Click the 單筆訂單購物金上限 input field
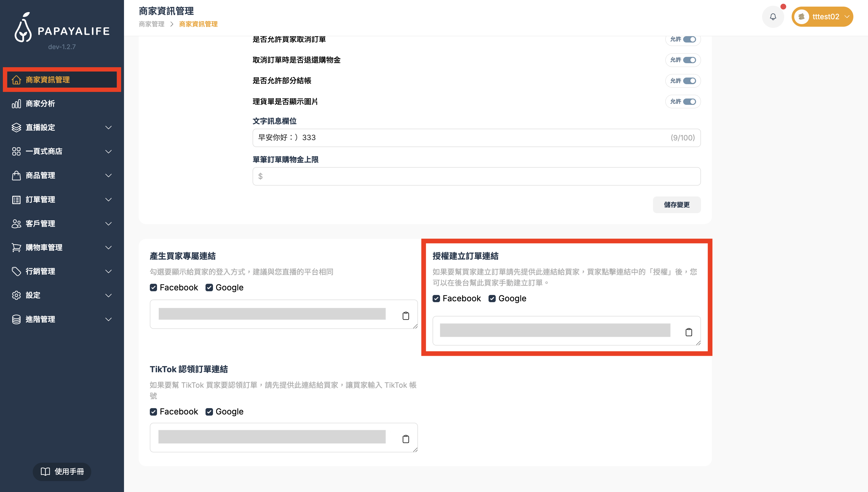868x492 pixels. pyautogui.click(x=476, y=176)
